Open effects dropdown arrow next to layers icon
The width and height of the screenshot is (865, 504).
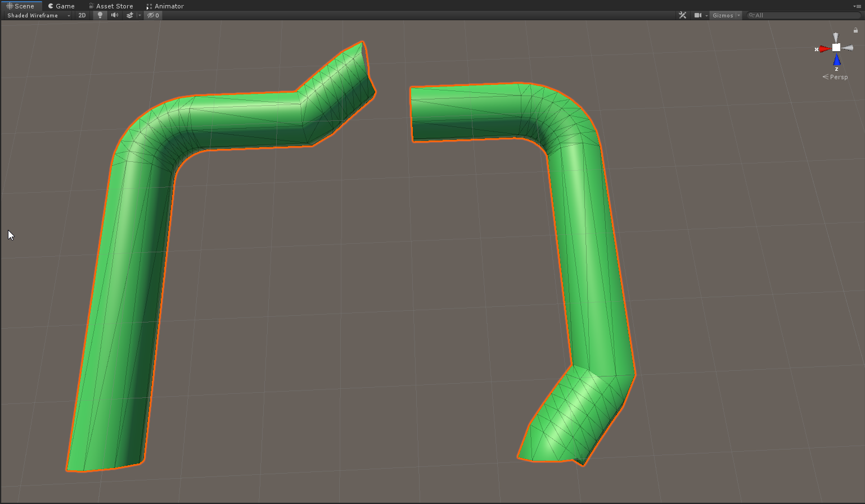pos(139,15)
